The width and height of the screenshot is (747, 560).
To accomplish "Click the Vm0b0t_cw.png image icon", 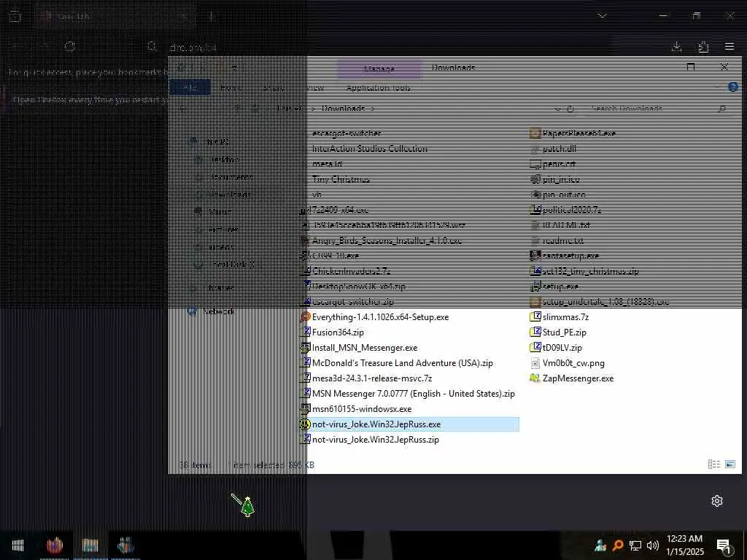I will (x=535, y=363).
